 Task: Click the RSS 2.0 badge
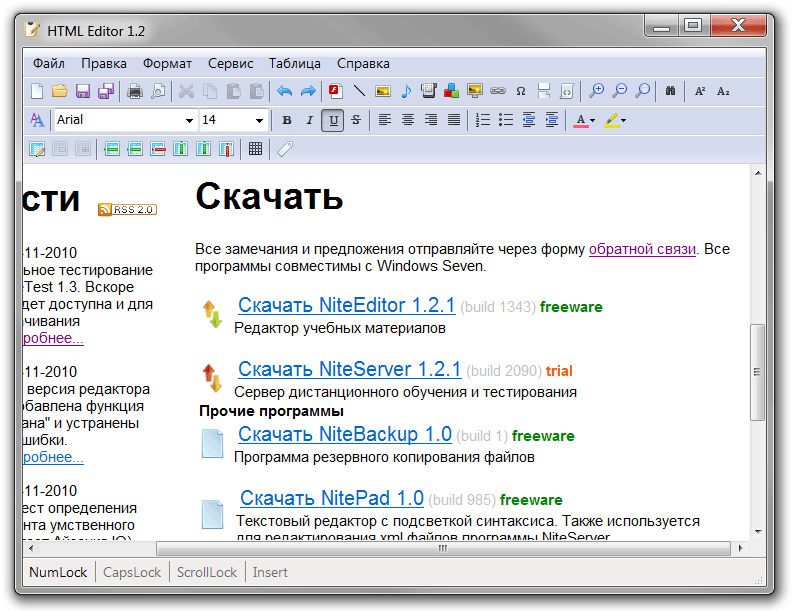(x=128, y=209)
